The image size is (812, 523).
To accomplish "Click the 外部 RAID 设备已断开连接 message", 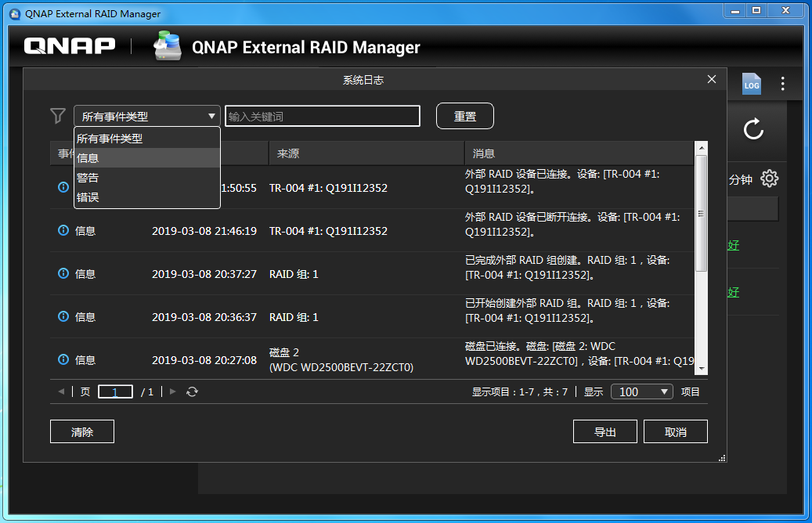I will [572, 224].
